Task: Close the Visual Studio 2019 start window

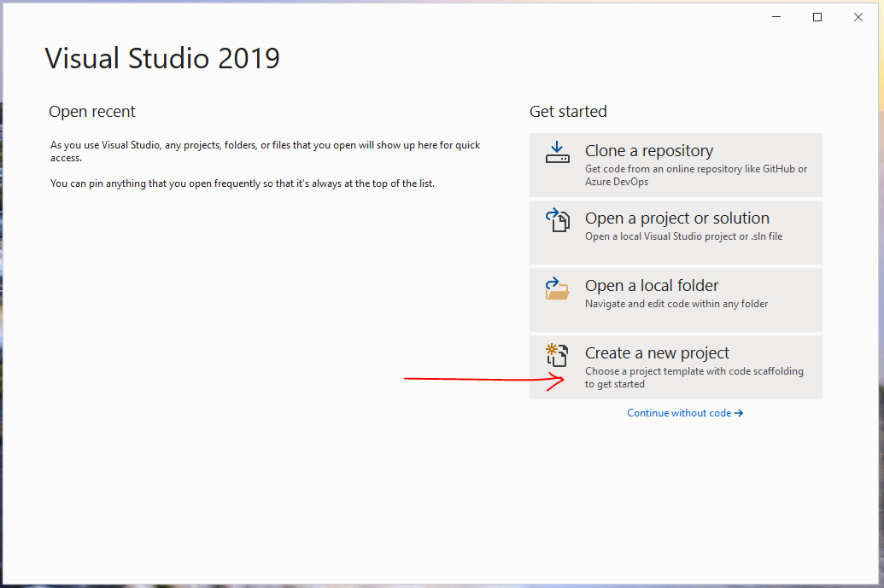Action: point(858,17)
